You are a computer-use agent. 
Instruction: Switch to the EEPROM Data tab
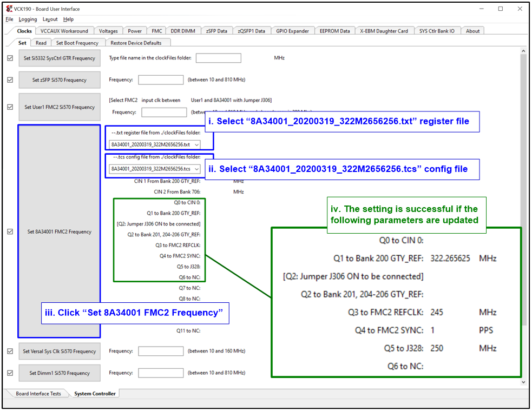334,31
